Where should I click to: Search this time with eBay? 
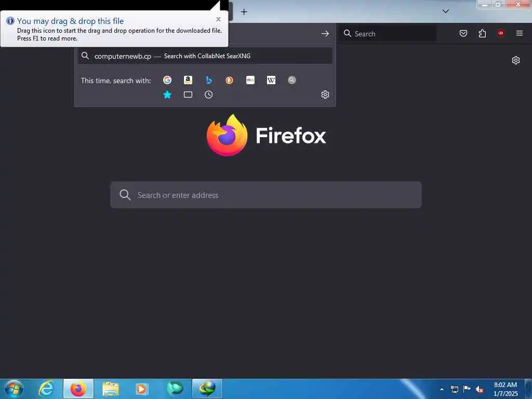[250, 80]
